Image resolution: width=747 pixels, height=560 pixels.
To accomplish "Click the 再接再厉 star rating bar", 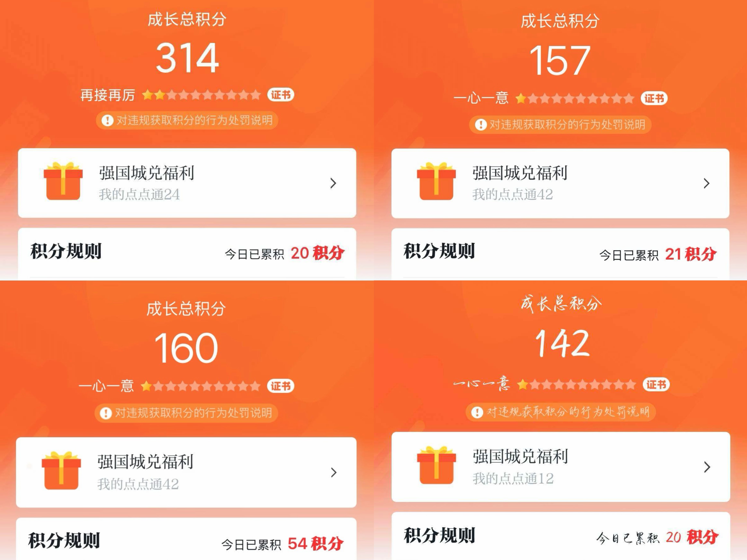I will pyautogui.click(x=201, y=95).
